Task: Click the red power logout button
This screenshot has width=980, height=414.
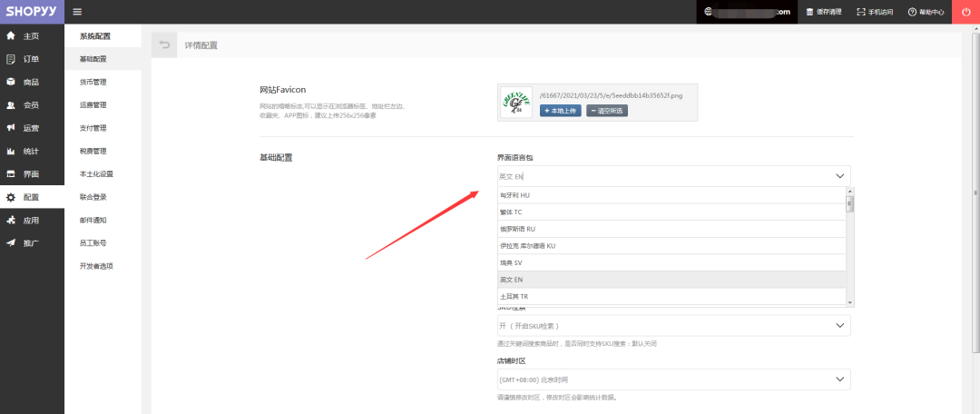Action: coord(965,12)
